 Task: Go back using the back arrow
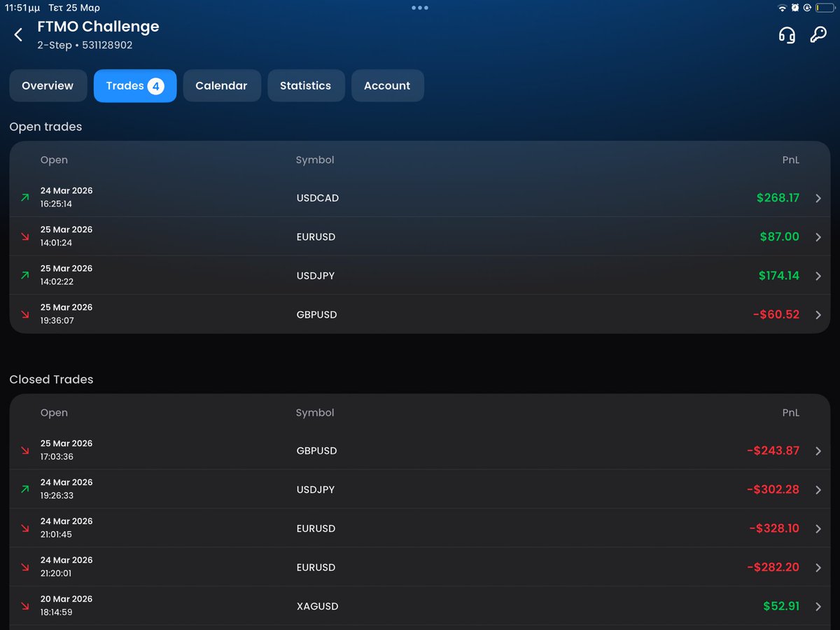[19, 34]
